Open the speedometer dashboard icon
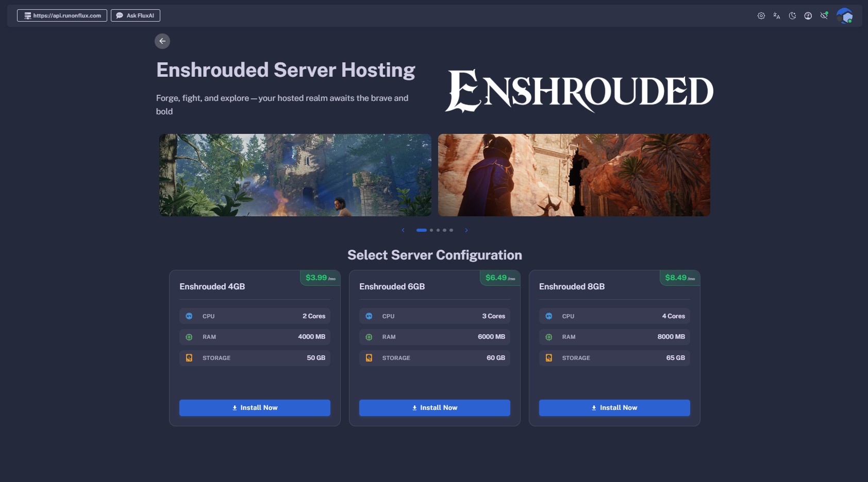This screenshot has height=482, width=868. click(x=808, y=16)
